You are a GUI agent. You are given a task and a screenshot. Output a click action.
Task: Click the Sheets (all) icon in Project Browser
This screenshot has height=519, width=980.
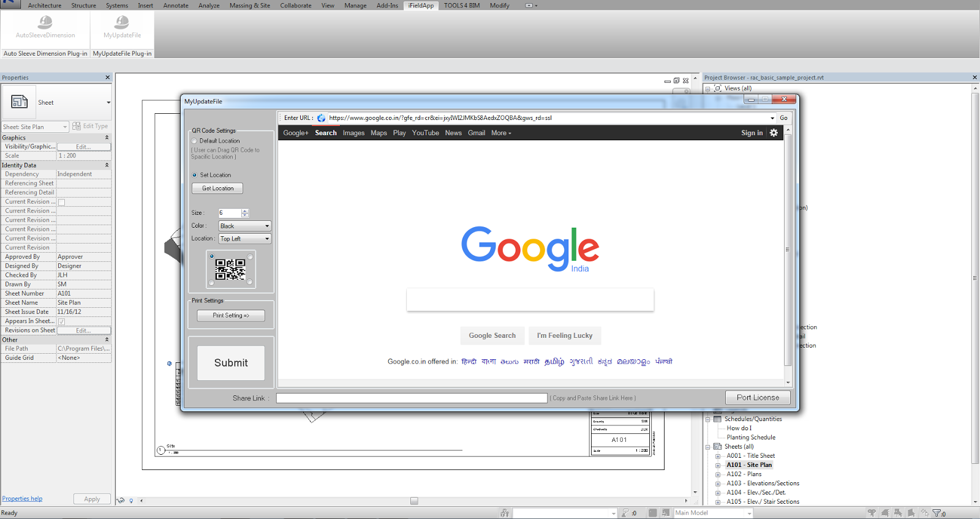717,447
